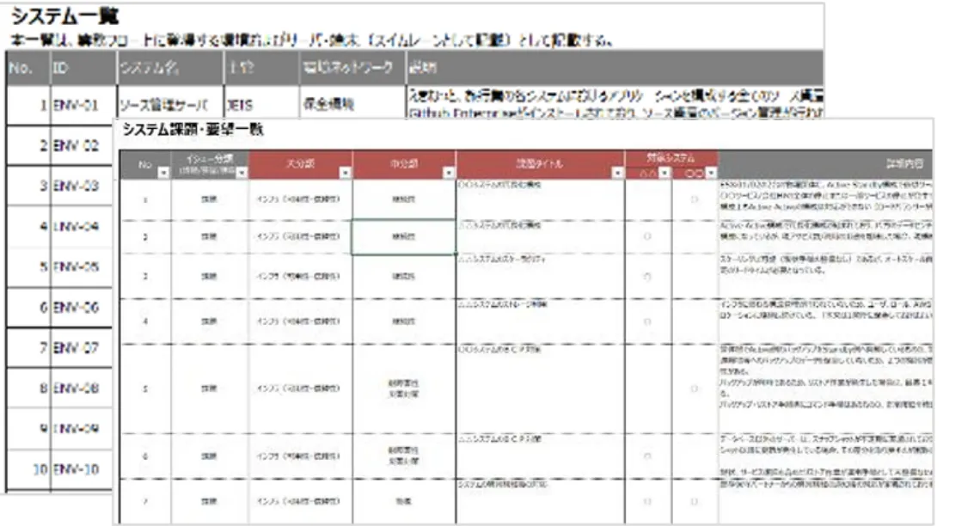Click the 対象システム header cell
The image size is (980, 526).
pyautogui.click(x=671, y=158)
